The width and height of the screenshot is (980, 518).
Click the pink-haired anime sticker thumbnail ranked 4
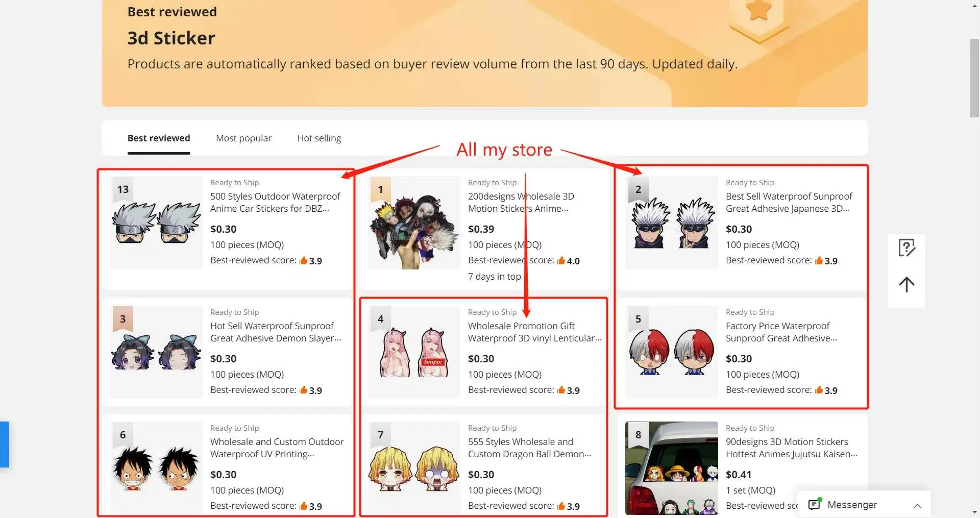(414, 352)
